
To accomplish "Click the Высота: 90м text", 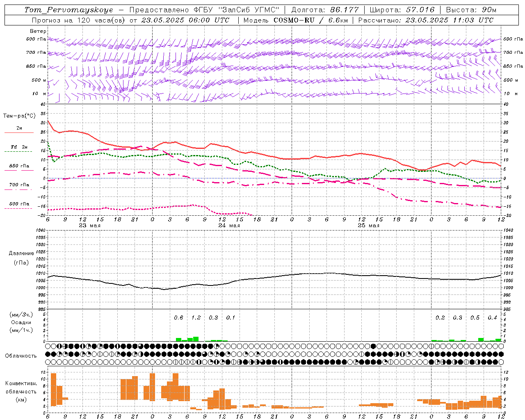I will tap(471, 10).
